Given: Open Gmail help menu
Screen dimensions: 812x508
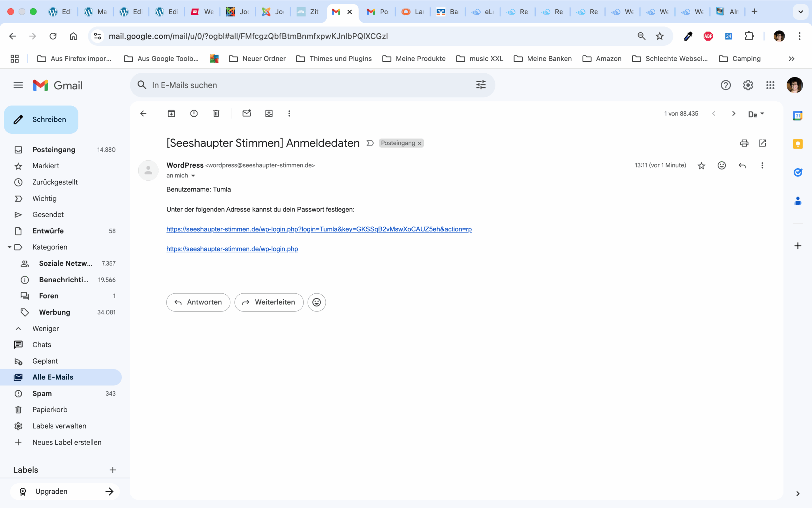Looking at the screenshot, I should tap(726, 85).
